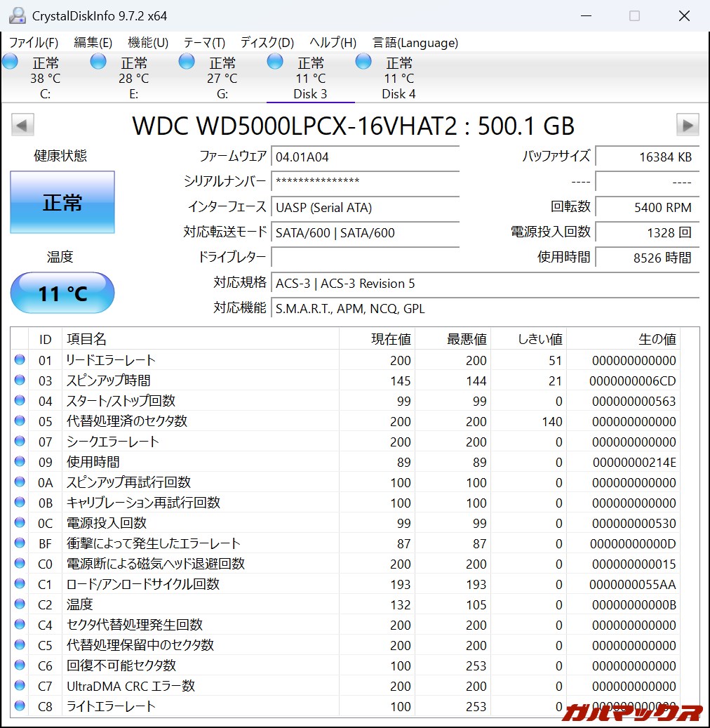Click the blue health indicator above drive C:

coord(10,61)
